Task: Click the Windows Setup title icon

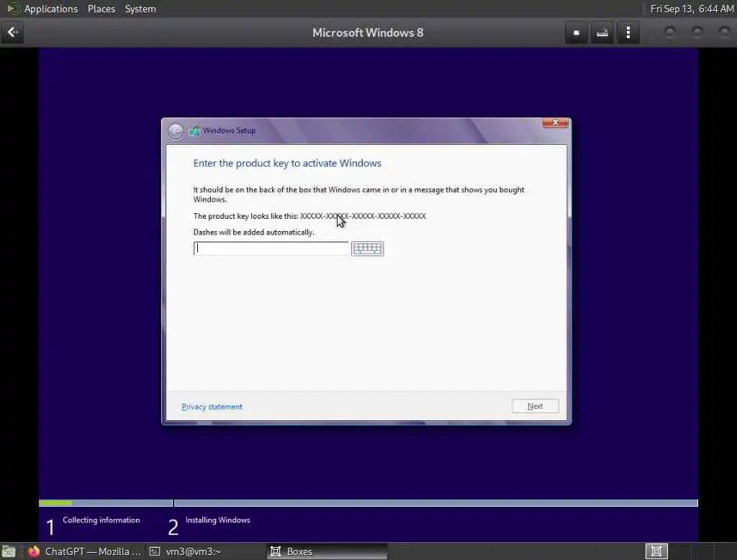Action: [x=194, y=131]
